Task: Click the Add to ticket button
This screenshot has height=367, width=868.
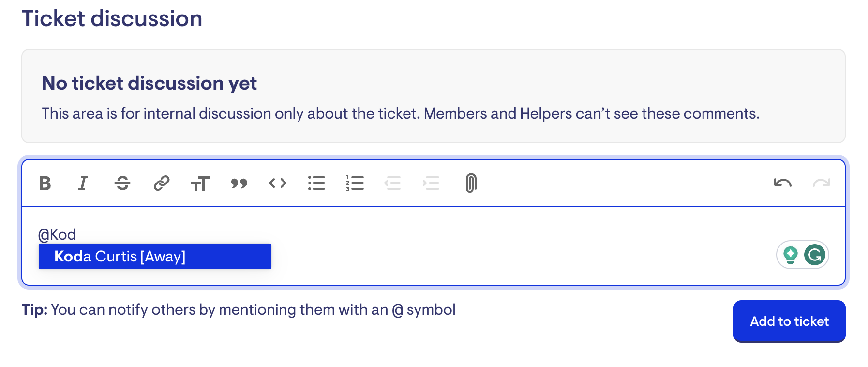Action: click(x=789, y=321)
